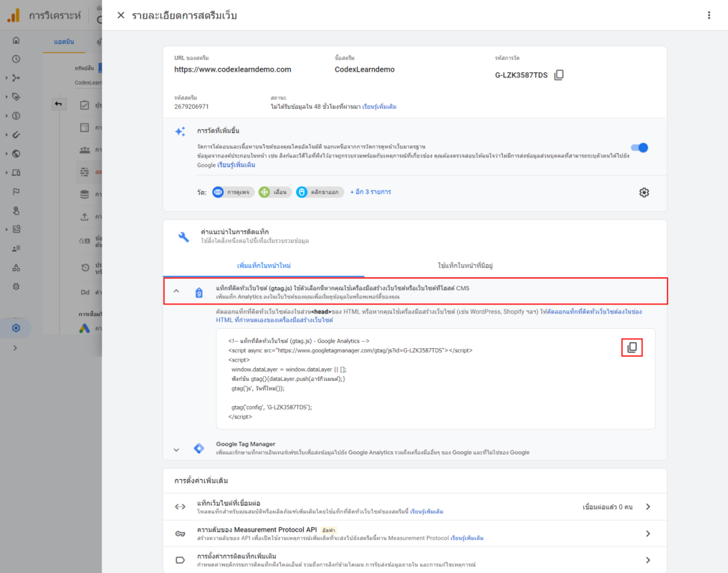Expand the Google Tag Manager section
The height and width of the screenshot is (573, 728).
[176, 449]
